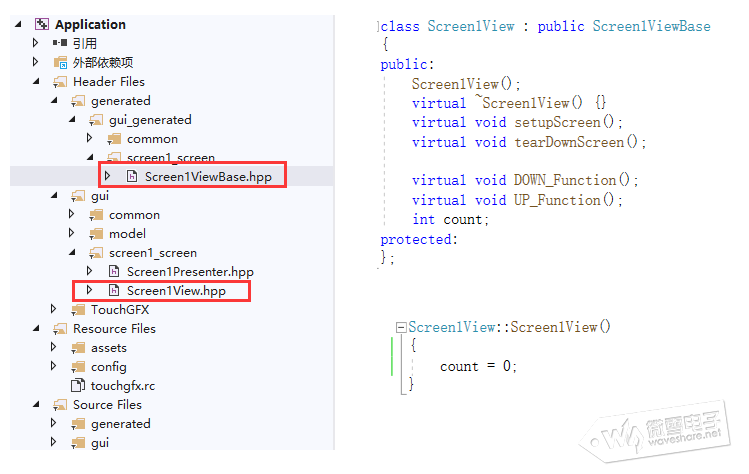749x474 pixels.
Task: Select Source Files filter in tree
Action: 107,405
